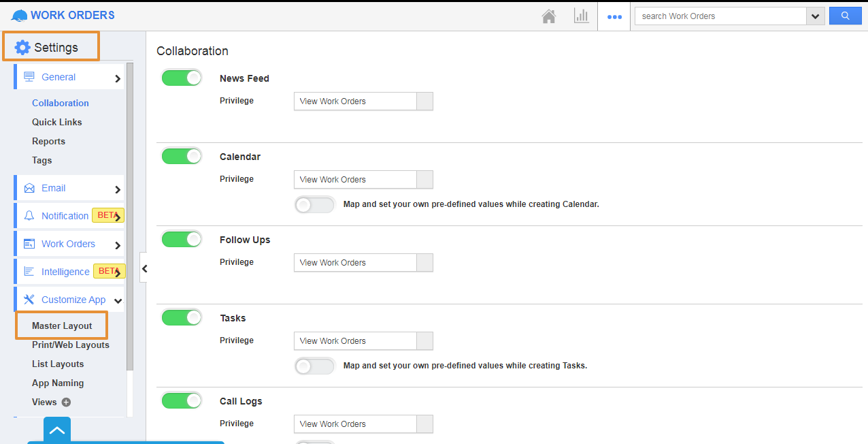
Task: Click the search Work Orders input field
Action: pos(720,16)
